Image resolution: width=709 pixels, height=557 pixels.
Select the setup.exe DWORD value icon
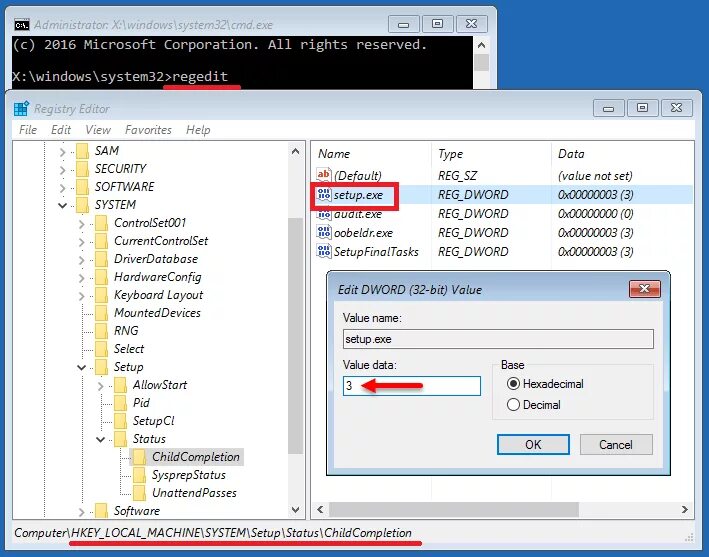(324, 195)
